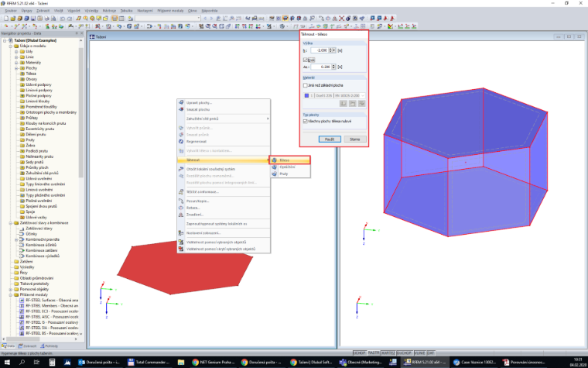This screenshot has height=368, width=588.
Task: Pin the Navigátor projektu panel
Action: 77,33
